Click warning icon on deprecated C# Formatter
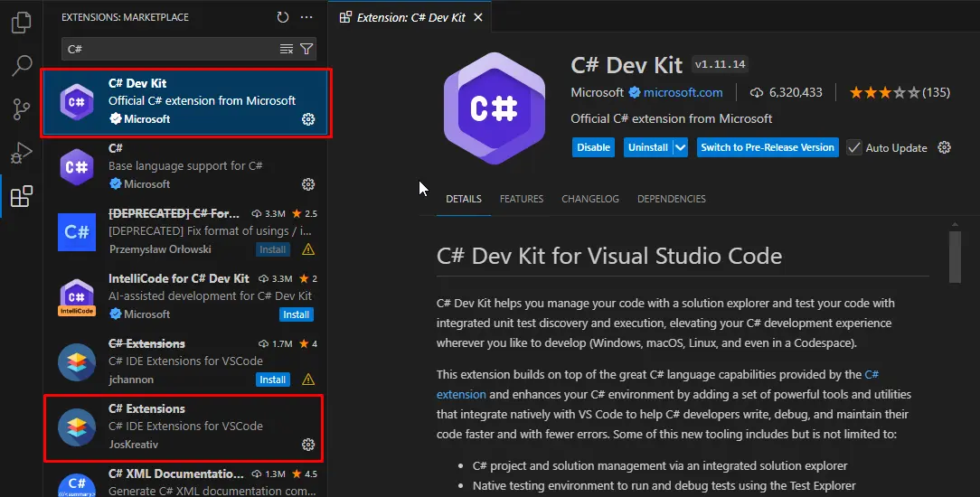 308,249
